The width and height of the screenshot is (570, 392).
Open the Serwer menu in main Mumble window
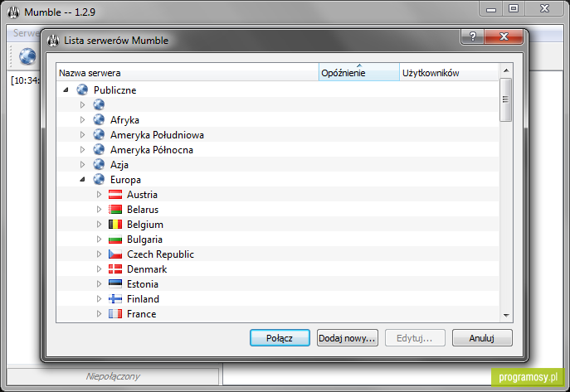[x=26, y=33]
